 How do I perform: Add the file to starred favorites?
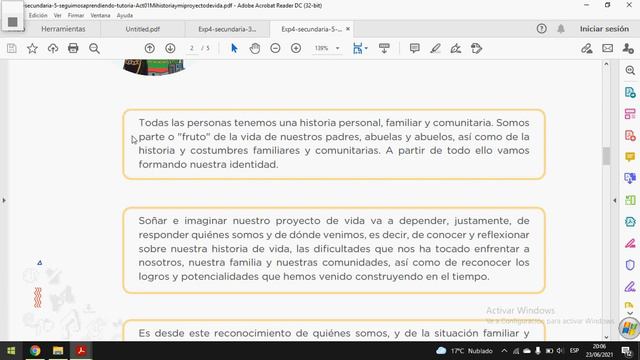tap(32, 49)
